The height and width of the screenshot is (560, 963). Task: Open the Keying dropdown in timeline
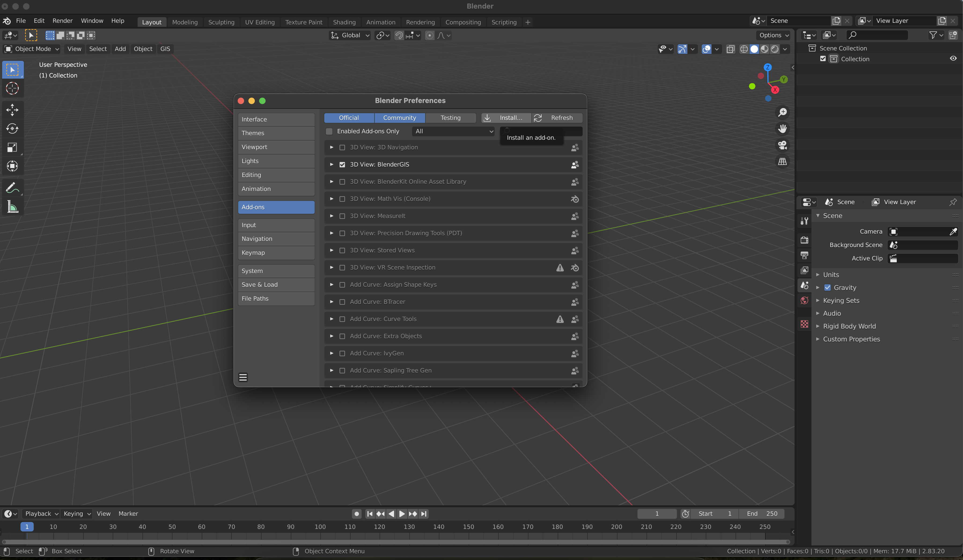coord(76,514)
